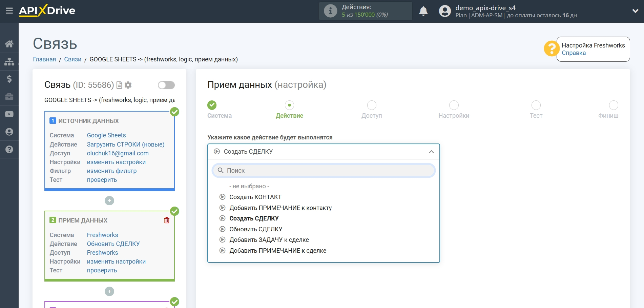Viewport: 644px width, 308px height.
Task: Click the briefcase sidebar icon
Action: coord(9,97)
